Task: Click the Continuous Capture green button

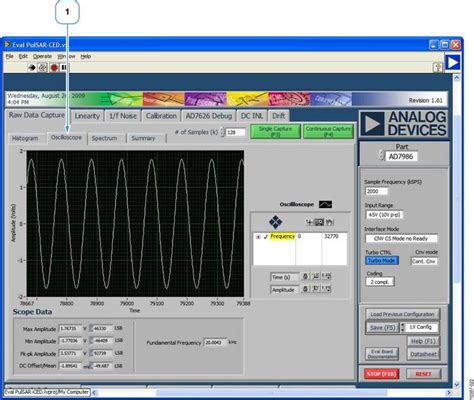Action: click(328, 131)
